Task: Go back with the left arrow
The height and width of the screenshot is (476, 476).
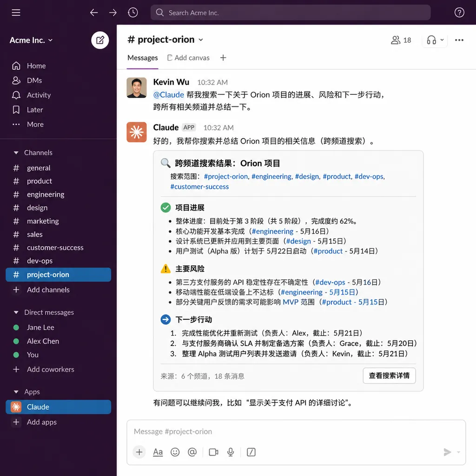Action: pyautogui.click(x=94, y=13)
